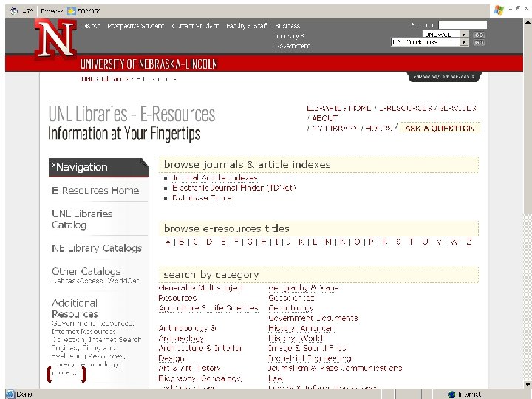Open Law category link

276,378
